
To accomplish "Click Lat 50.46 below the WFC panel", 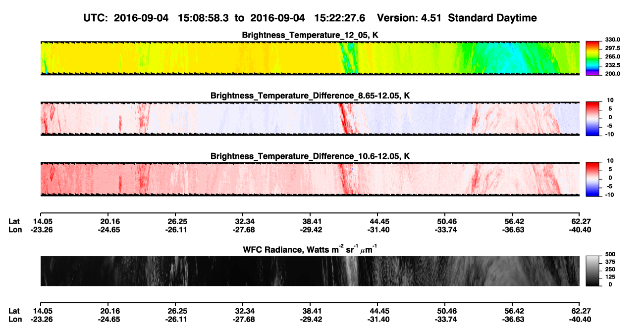I will pos(445,311).
